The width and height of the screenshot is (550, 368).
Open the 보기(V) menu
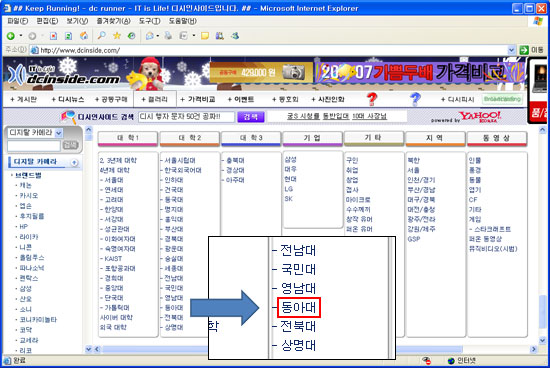pos(78,21)
